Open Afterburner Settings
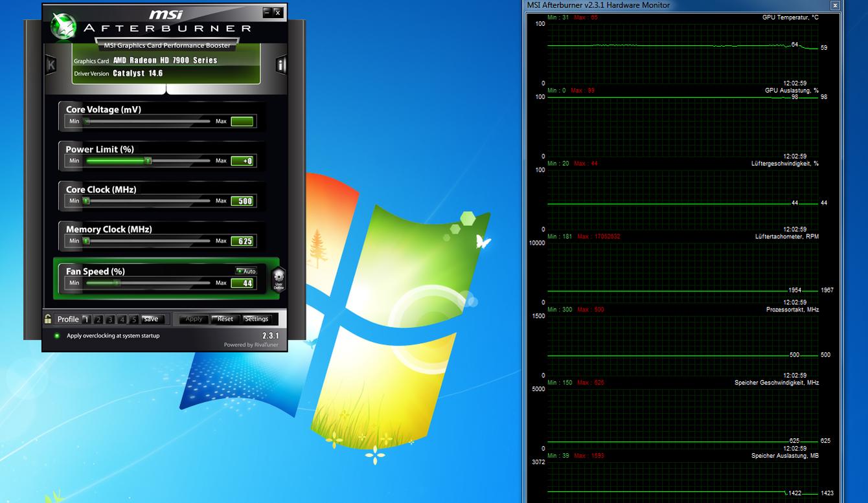868x503 pixels. tap(257, 319)
